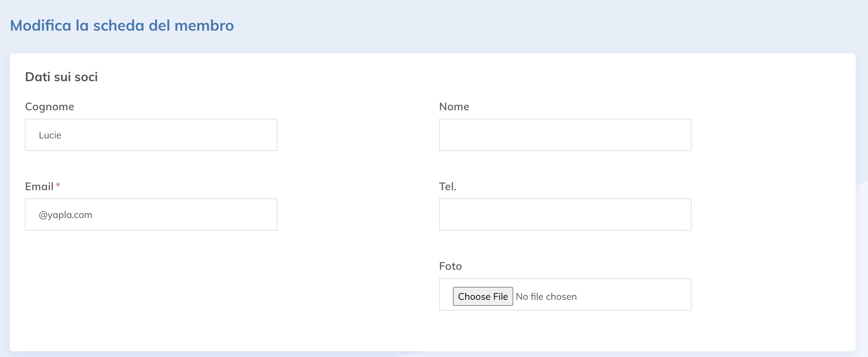Click the Email field label

tap(39, 186)
